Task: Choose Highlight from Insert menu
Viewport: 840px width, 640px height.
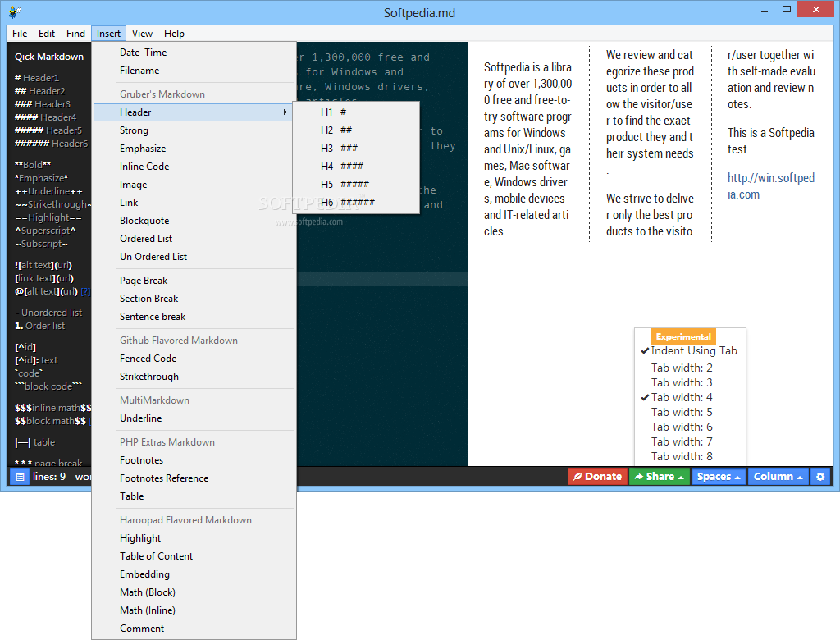Action: [x=194, y=538]
